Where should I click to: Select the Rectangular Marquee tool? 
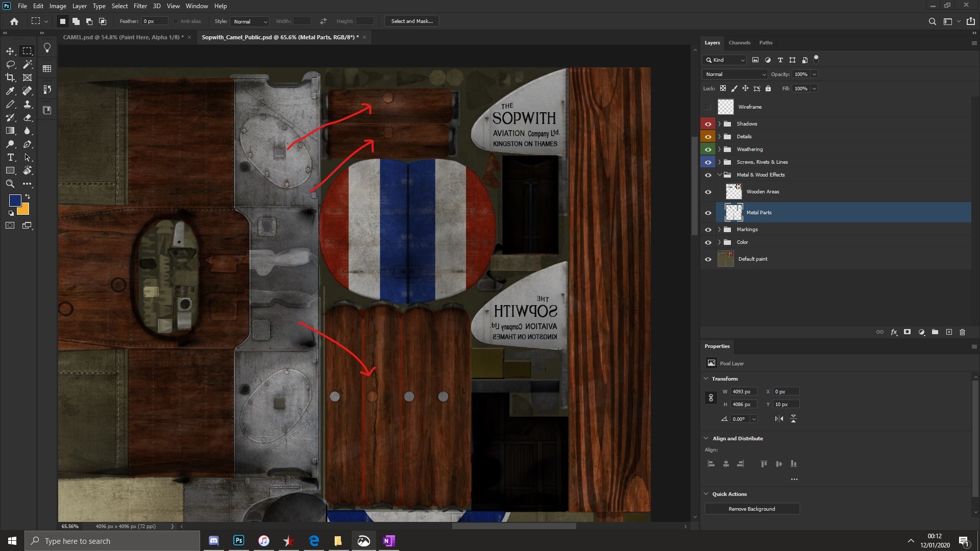(27, 51)
